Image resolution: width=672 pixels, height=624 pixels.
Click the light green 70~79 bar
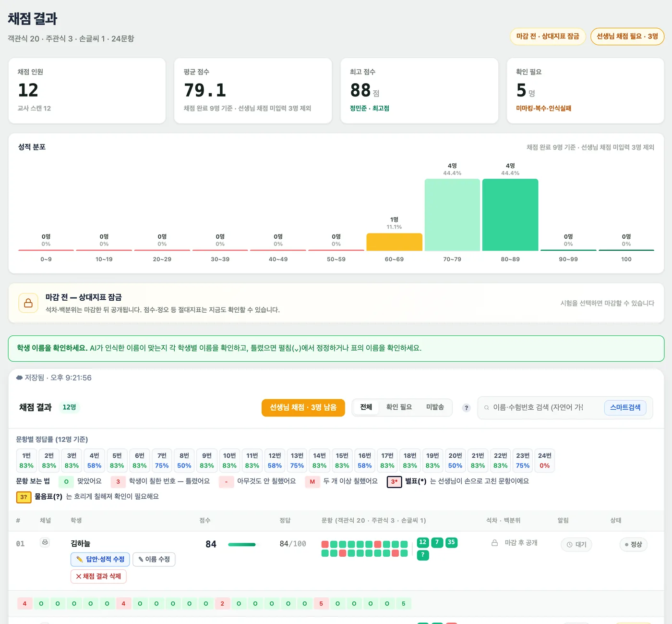pos(452,215)
